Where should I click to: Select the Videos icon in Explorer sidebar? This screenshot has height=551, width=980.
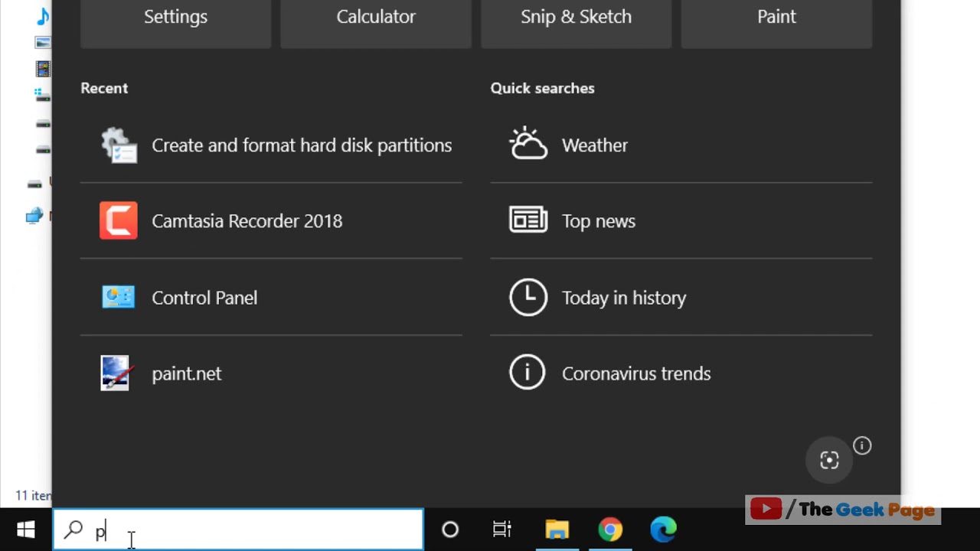[x=43, y=69]
